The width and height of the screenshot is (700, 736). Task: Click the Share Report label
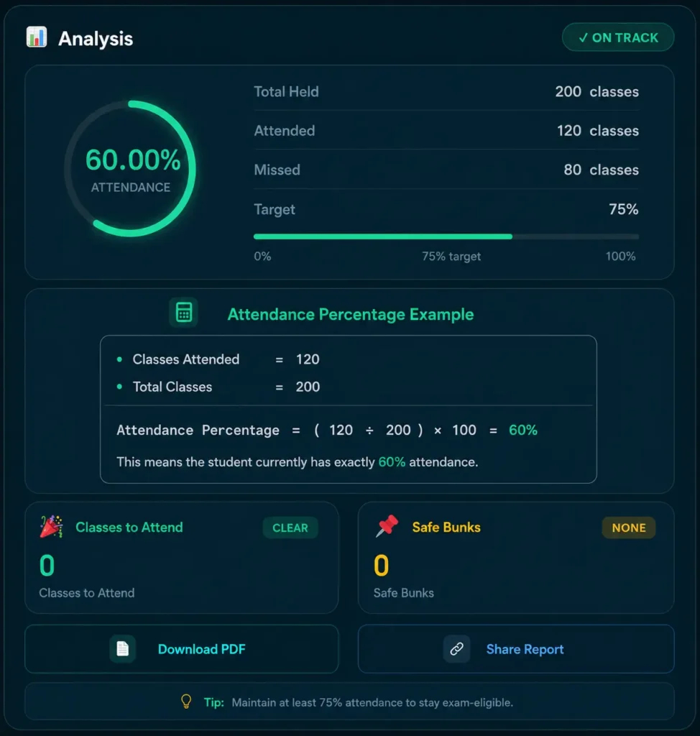click(x=525, y=649)
